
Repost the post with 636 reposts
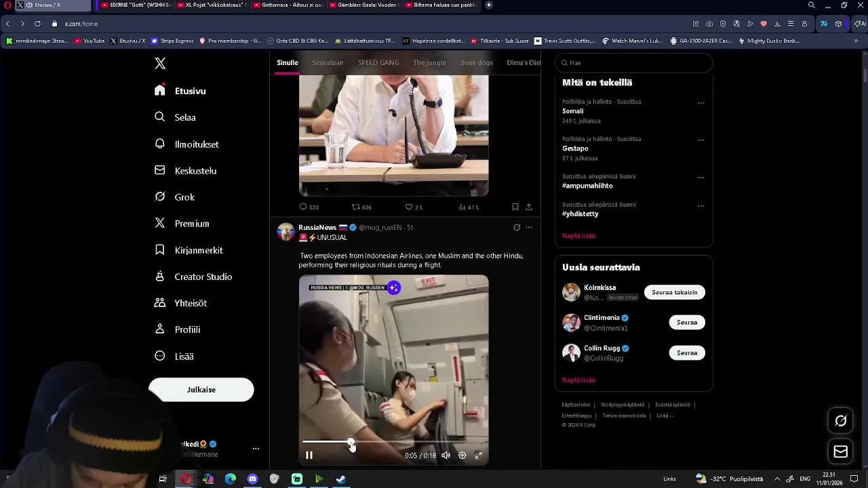[361, 207]
